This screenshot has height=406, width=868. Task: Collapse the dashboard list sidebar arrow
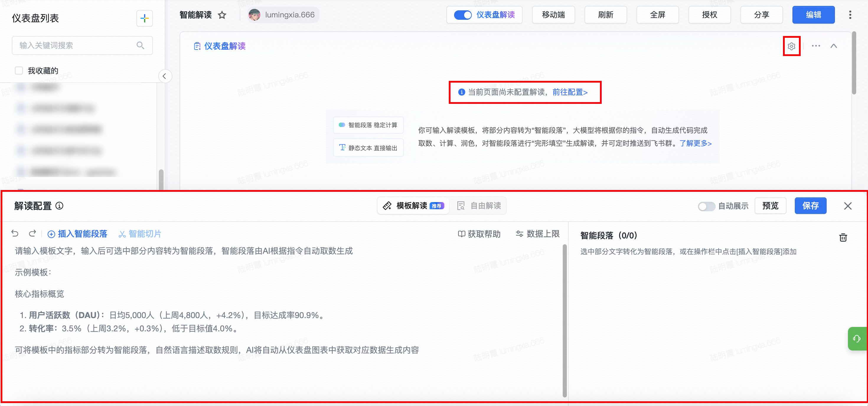click(x=164, y=76)
